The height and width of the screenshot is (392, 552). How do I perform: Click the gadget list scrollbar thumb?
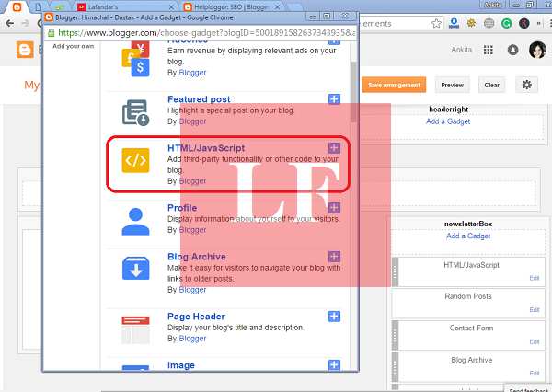pos(353,92)
